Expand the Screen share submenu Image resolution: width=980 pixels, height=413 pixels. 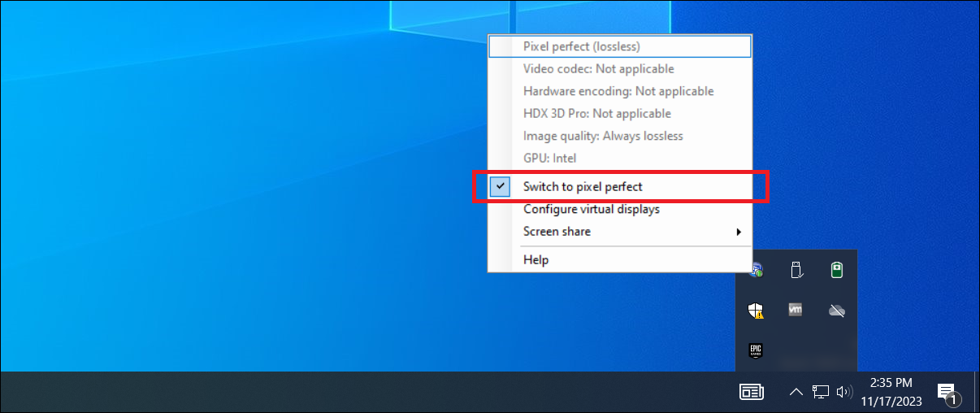[x=557, y=232]
